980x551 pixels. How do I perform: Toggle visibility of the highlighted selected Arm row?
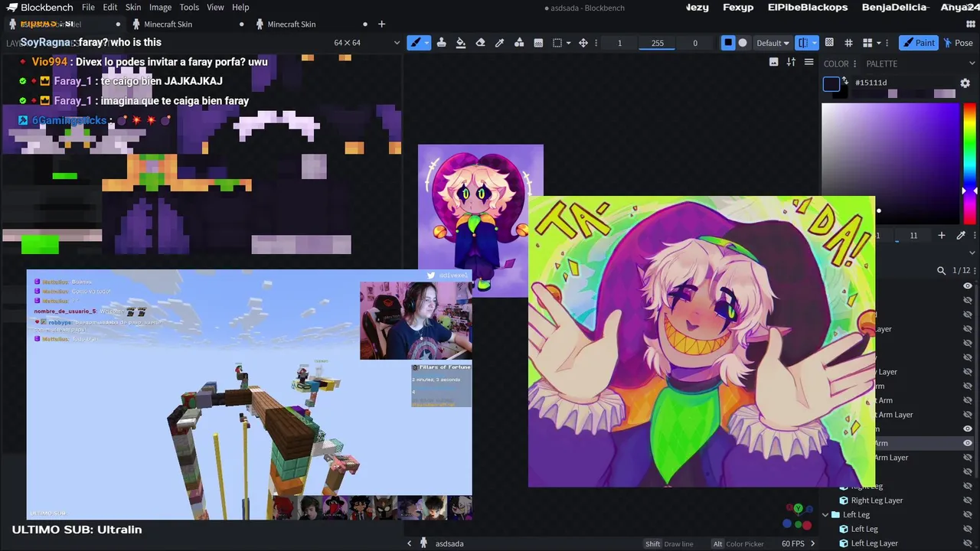tap(968, 443)
